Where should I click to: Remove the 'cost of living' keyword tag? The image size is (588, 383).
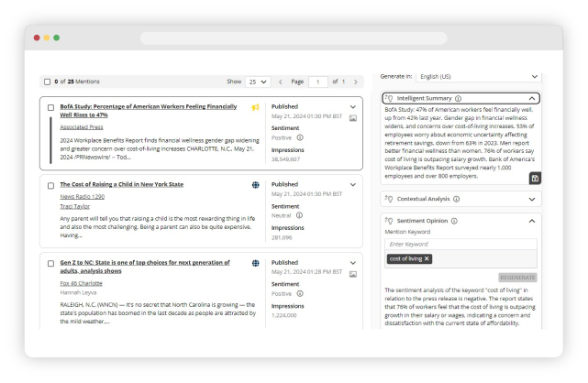[427, 259]
